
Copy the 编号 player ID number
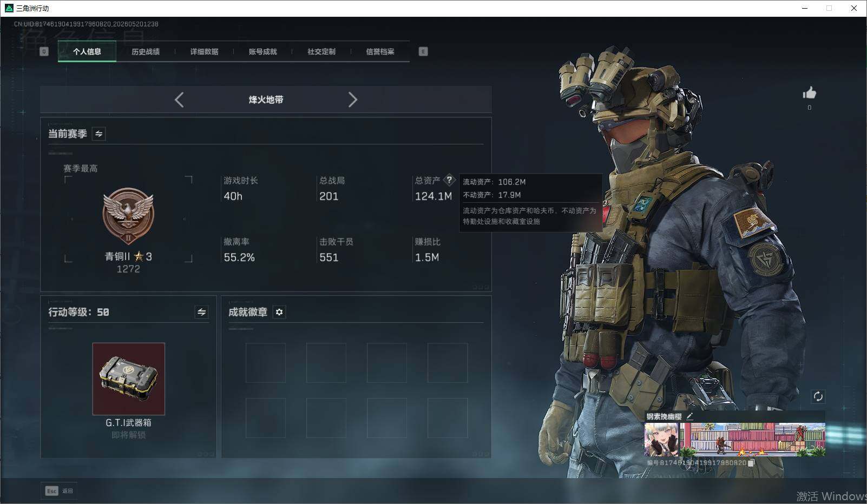(x=751, y=463)
